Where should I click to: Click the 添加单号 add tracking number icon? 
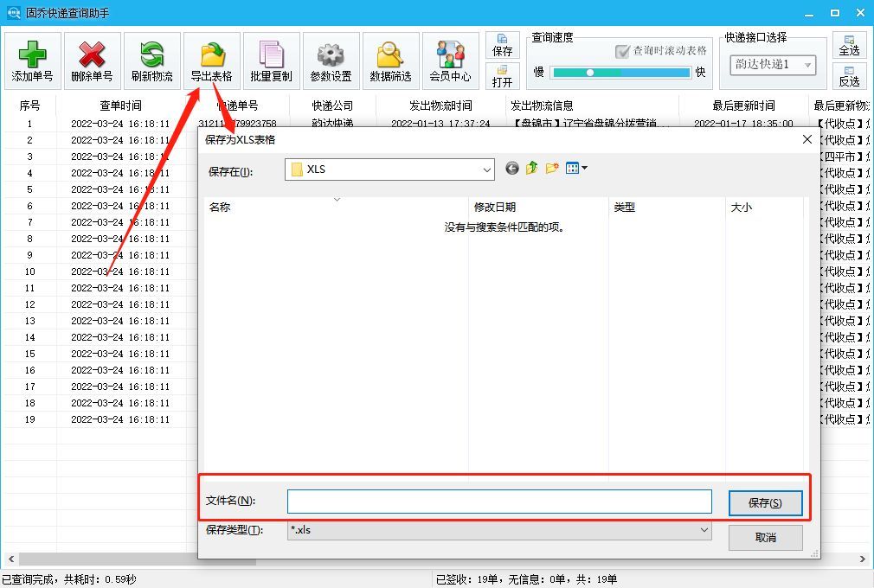32,61
